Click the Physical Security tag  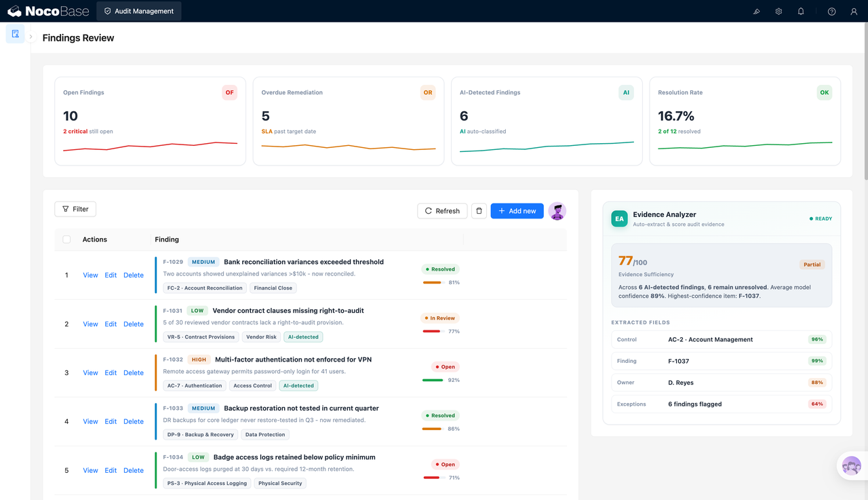[x=280, y=483]
